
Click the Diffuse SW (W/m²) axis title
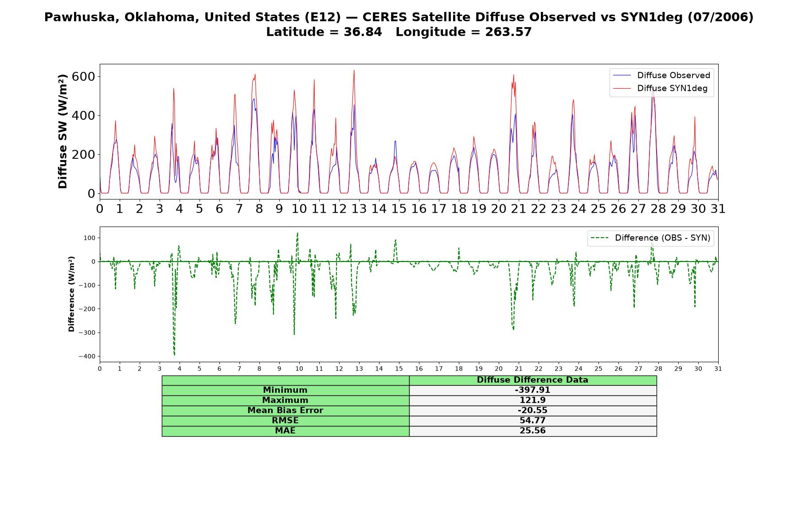[x=63, y=132]
